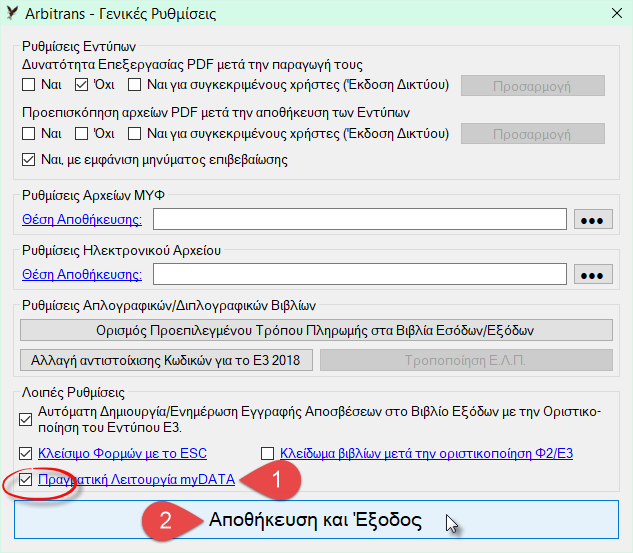
Task: Toggle 'Κλείσιμο Φορμών με το ESC' checkbox
Action: click(25, 453)
